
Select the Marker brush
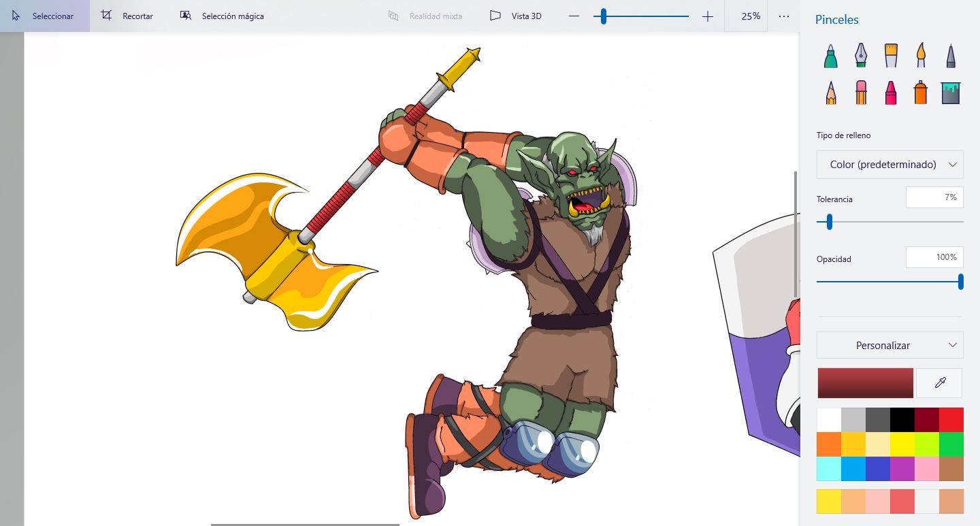click(830, 56)
